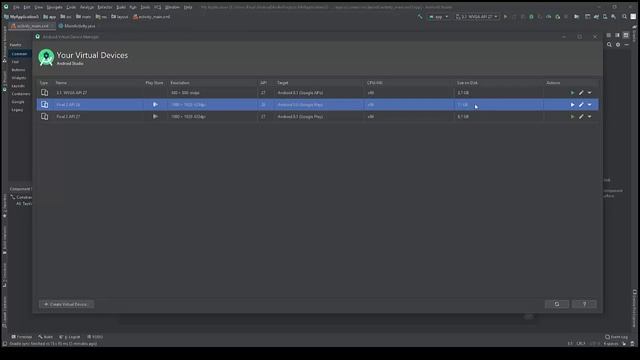Click attributes panel search icon
This screenshot has height=360, width=640.
pyautogui.click(x=609, y=44)
